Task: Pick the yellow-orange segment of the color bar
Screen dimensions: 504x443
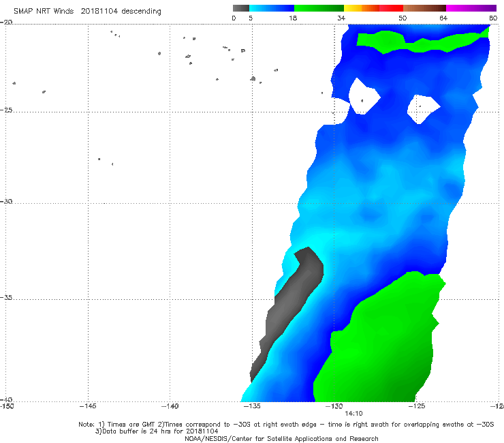Action: [362, 8]
